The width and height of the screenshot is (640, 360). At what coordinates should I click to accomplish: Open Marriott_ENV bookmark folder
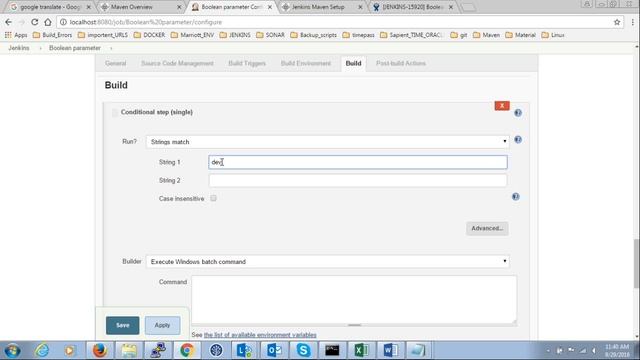[x=192, y=35]
